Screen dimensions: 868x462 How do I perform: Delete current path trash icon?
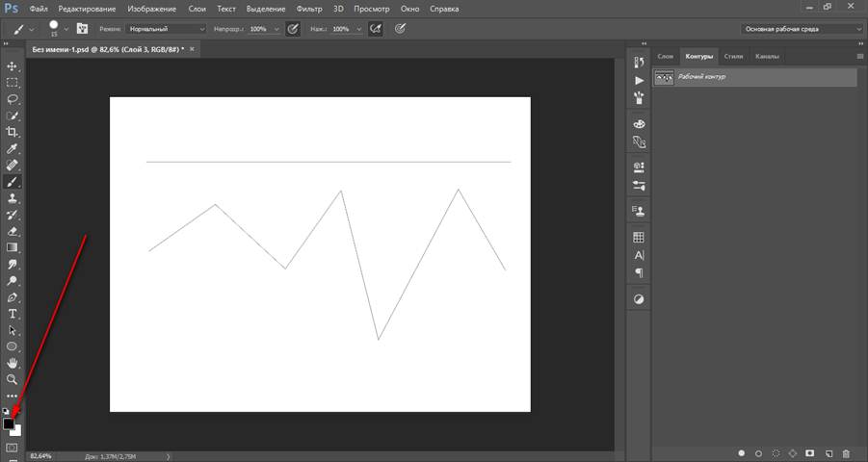point(846,453)
